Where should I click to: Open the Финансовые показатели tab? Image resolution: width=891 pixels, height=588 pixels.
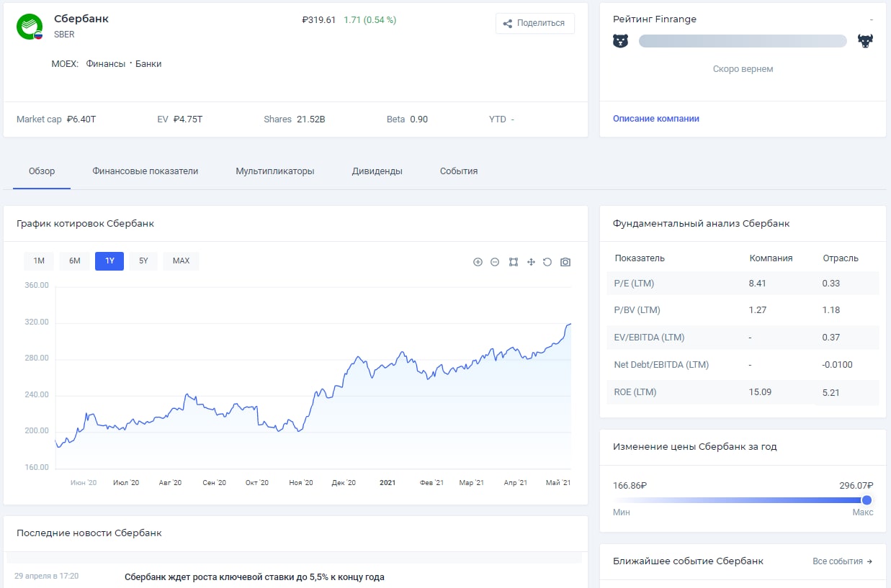point(145,171)
